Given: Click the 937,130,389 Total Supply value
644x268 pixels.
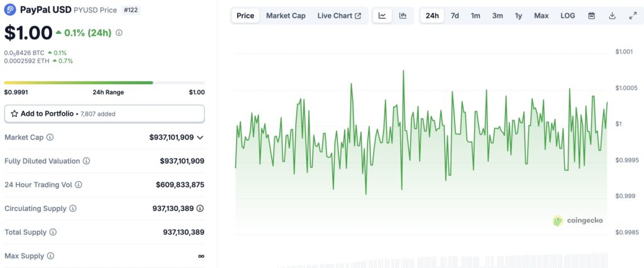Looking at the screenshot, I should pyautogui.click(x=184, y=232).
